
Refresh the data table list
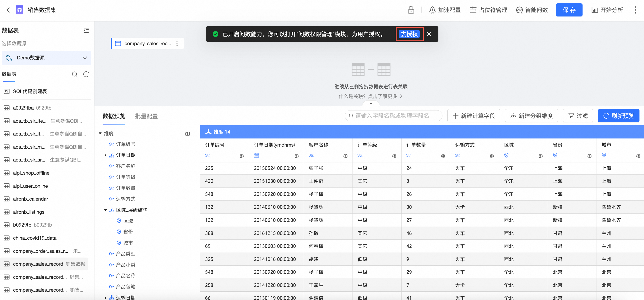point(86,74)
